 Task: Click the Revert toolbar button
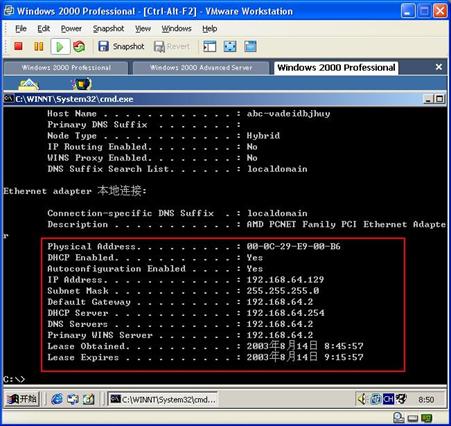pos(172,46)
